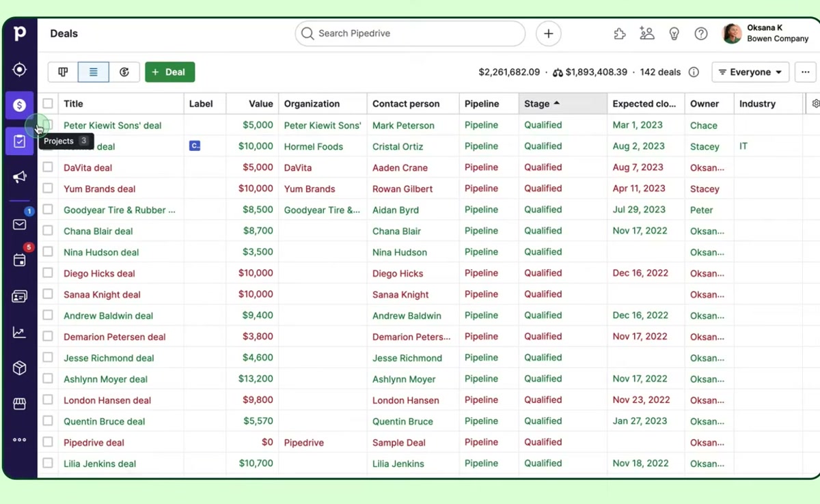Switch to list view
The width and height of the screenshot is (820, 504).
(94, 72)
